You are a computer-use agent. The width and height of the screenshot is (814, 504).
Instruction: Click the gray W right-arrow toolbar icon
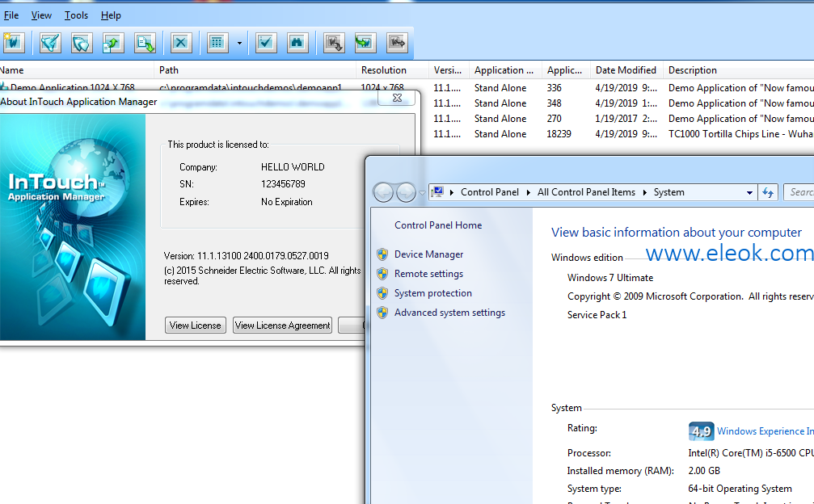(397, 43)
